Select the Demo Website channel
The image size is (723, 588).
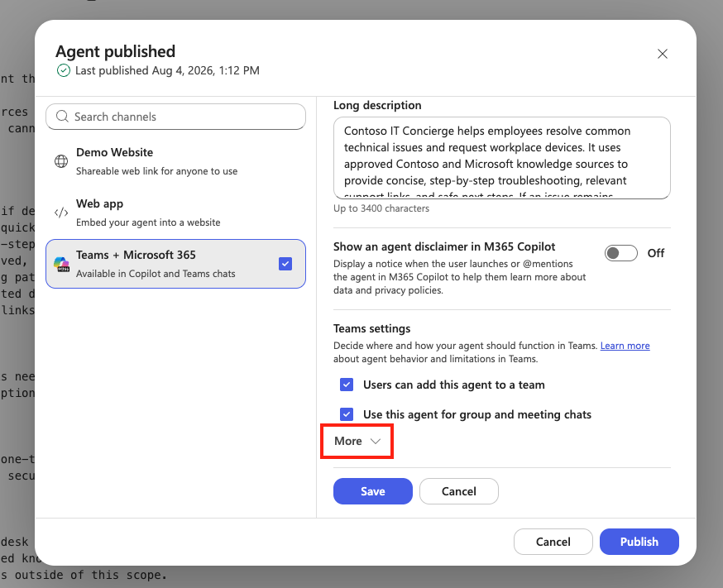[175, 161]
